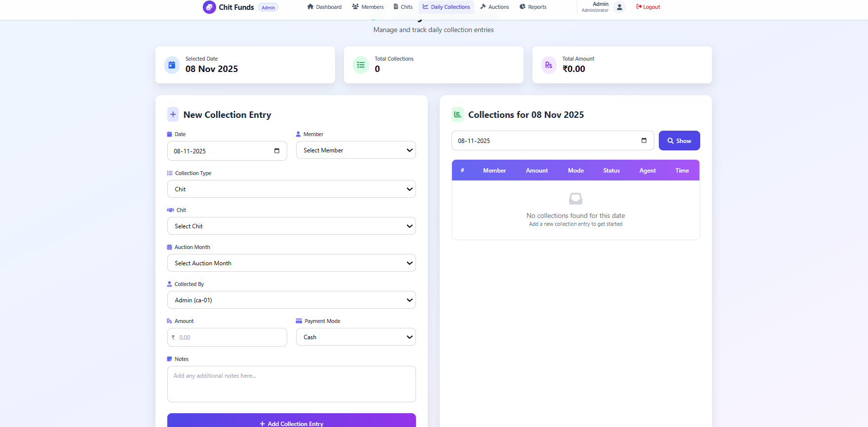
Task: Expand the Select Member dropdown
Action: pyautogui.click(x=355, y=150)
